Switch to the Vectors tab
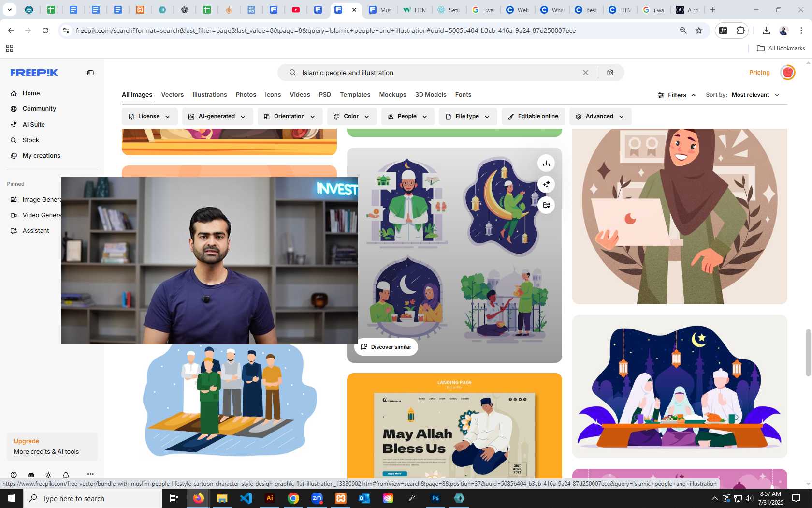The height and width of the screenshot is (508, 812). tap(173, 95)
